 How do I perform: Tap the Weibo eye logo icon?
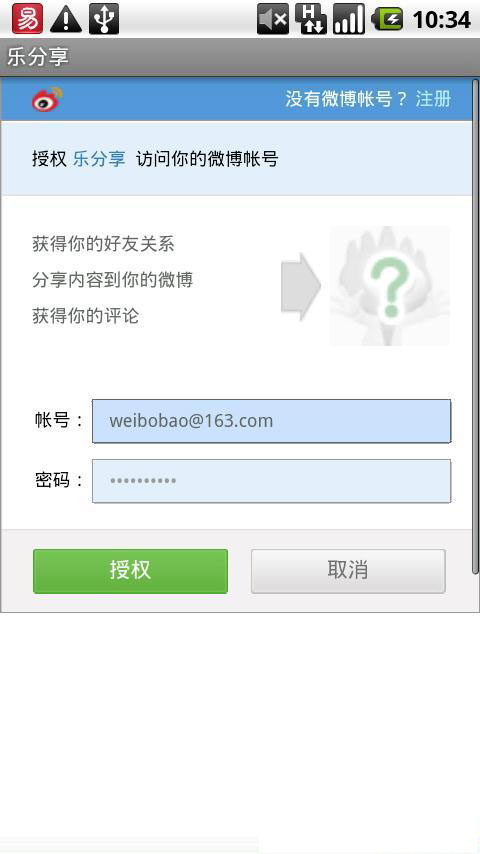click(47, 99)
